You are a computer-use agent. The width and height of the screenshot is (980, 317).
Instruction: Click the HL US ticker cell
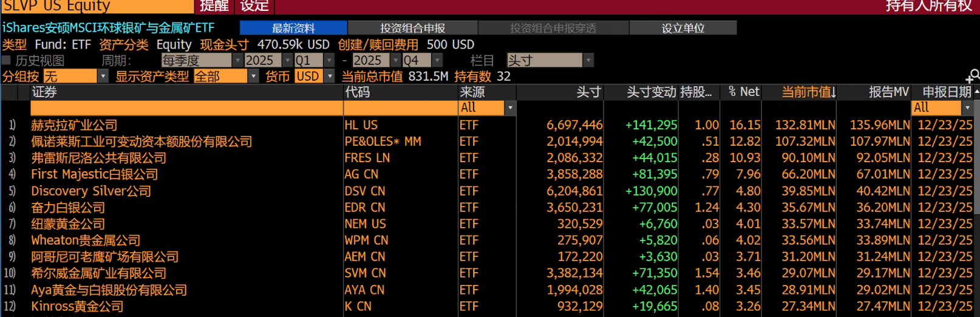pos(361,125)
